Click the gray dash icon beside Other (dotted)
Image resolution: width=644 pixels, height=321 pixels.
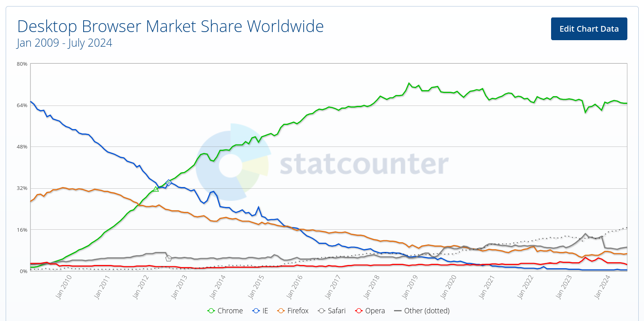coord(398,311)
